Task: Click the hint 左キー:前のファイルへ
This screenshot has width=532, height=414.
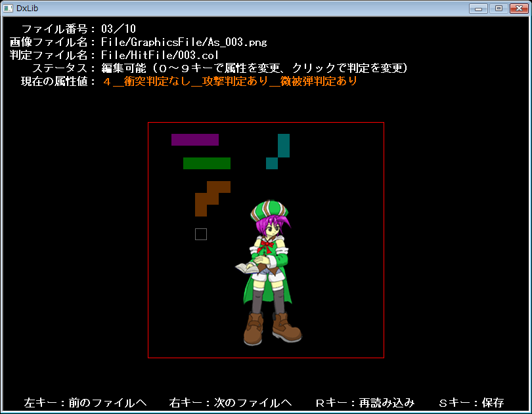Action: point(85,403)
